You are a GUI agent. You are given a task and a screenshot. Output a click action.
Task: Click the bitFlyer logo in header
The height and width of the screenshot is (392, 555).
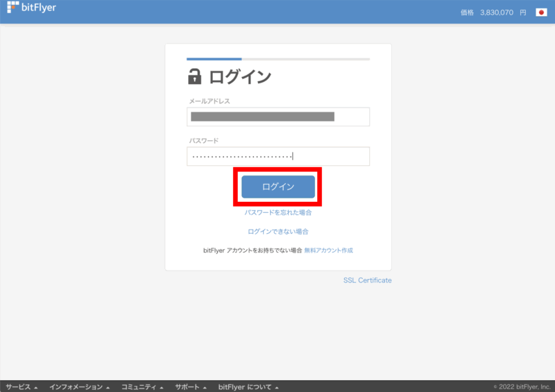point(31,9)
